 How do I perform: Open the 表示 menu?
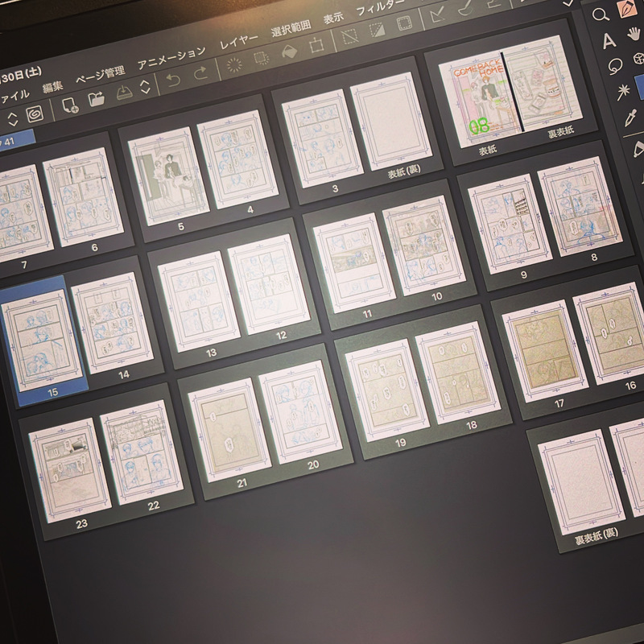point(333,19)
